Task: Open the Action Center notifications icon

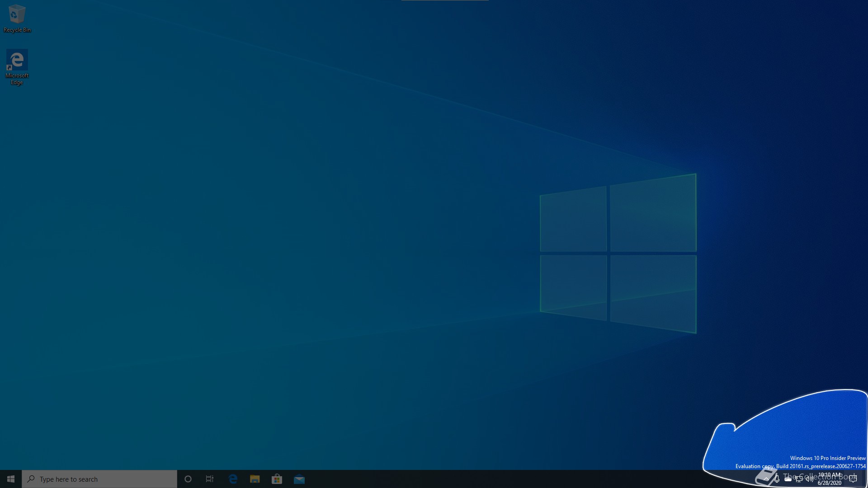Action: tap(853, 479)
